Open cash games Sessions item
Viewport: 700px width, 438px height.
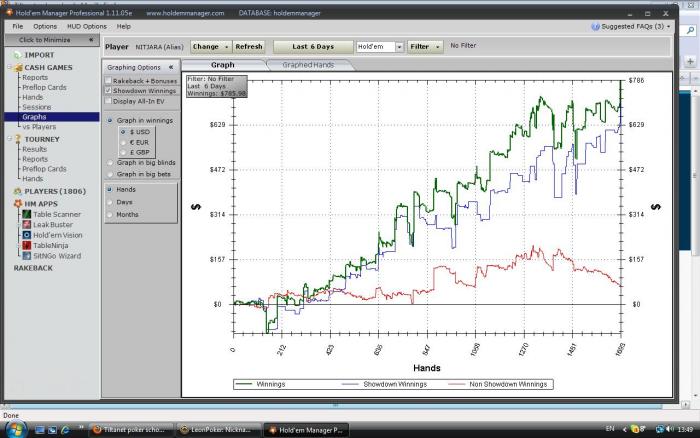(37, 107)
